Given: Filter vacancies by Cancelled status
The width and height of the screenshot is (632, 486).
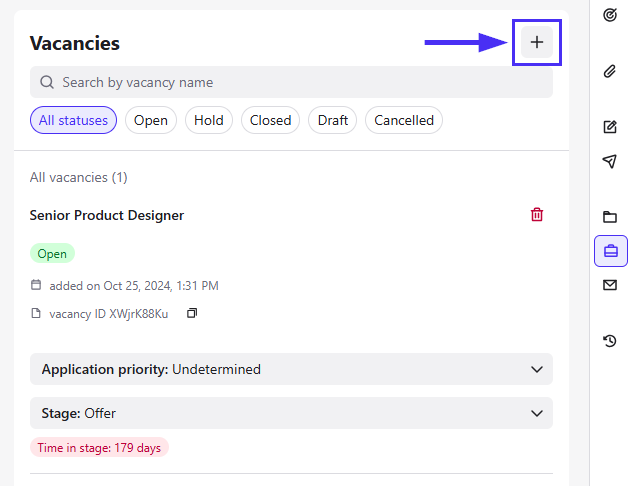Looking at the screenshot, I should 404,120.
